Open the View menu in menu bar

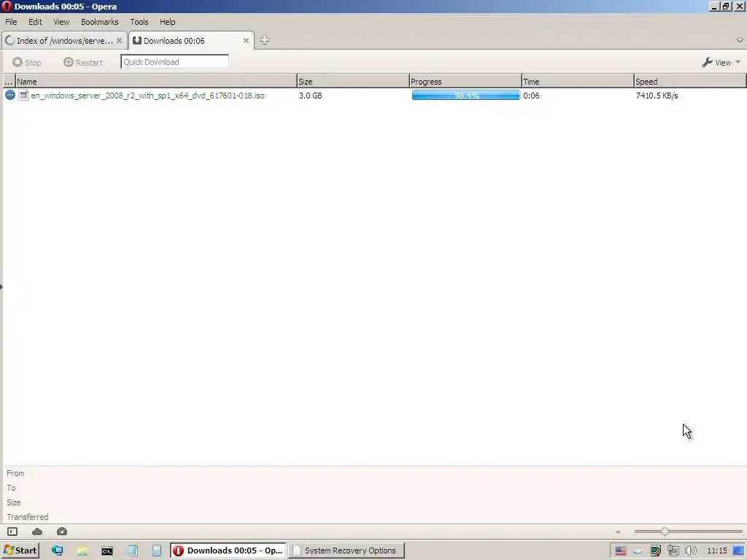[x=61, y=22]
